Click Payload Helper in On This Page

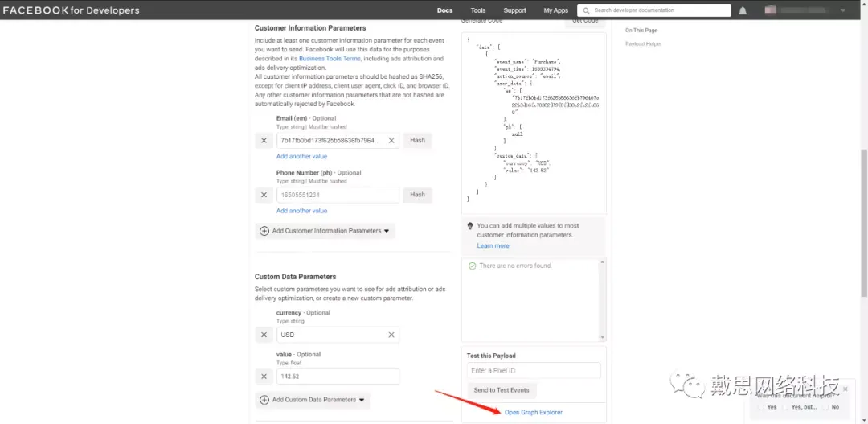pyautogui.click(x=643, y=43)
